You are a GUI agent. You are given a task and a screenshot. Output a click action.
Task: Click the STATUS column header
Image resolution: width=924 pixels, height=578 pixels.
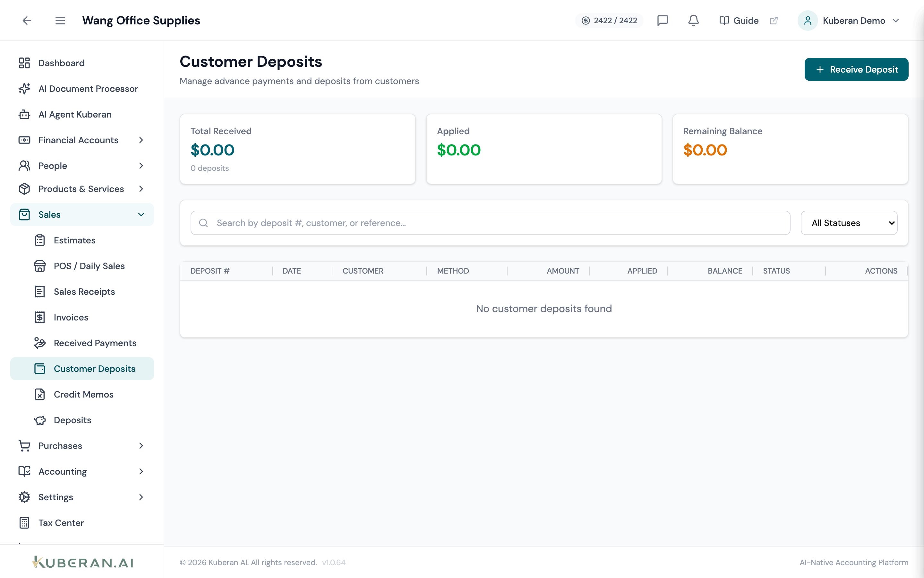tap(776, 271)
